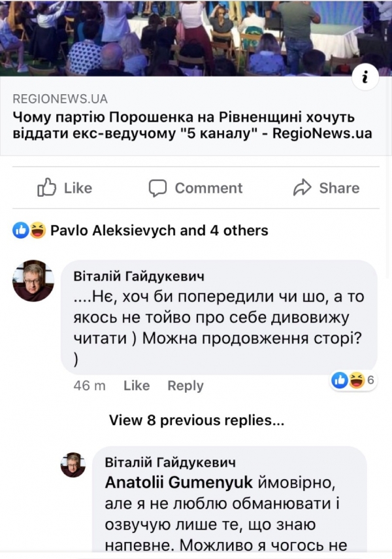Reply to the first comment

click(x=186, y=386)
